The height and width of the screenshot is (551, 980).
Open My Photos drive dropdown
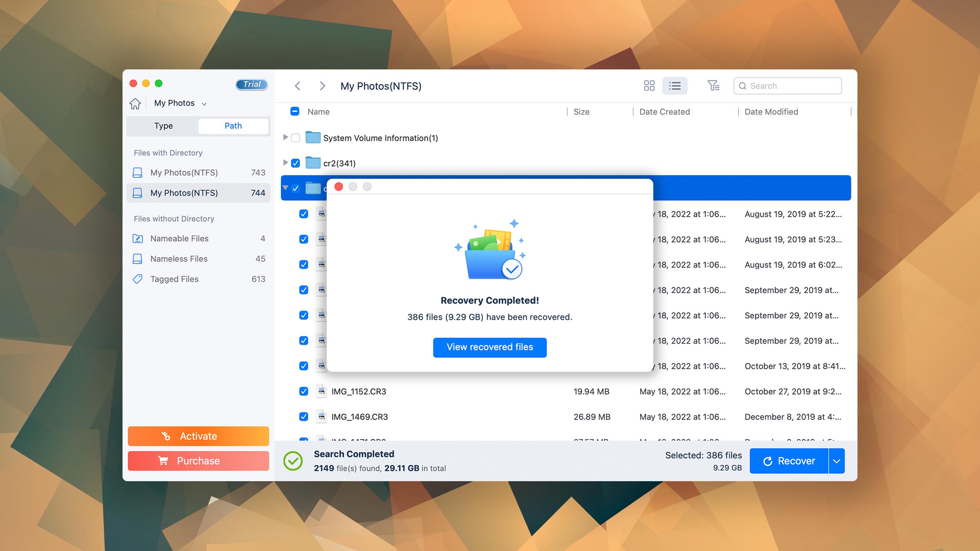pyautogui.click(x=180, y=103)
